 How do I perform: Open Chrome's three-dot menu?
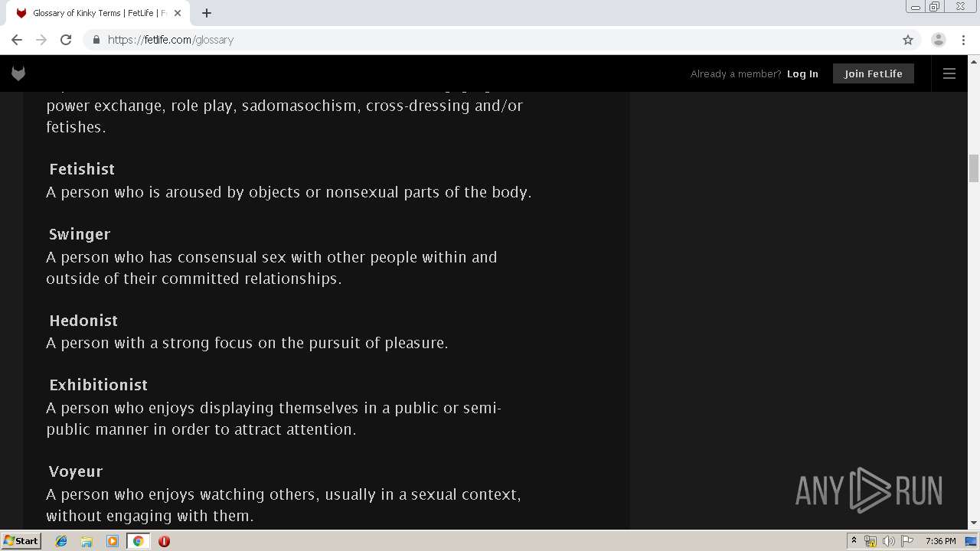point(964,40)
